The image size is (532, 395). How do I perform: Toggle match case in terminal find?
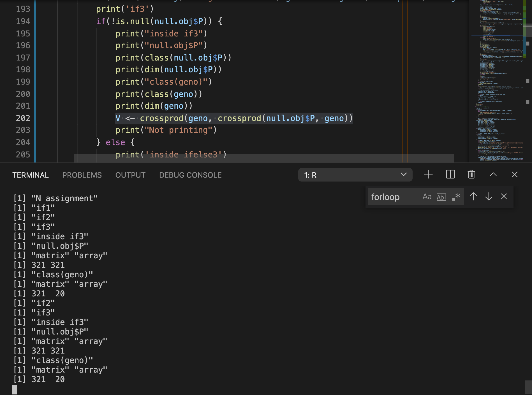point(427,197)
